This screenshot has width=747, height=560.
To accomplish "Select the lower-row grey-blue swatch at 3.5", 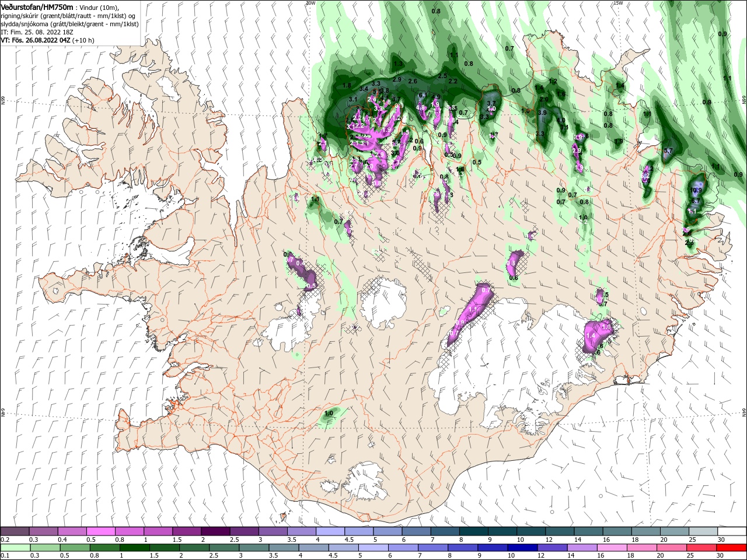I will [284, 548].
